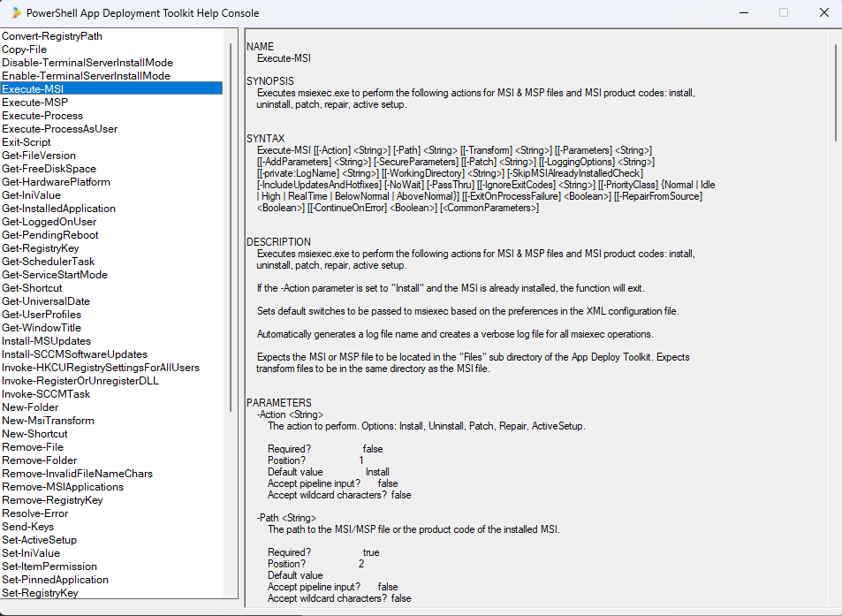
Task: Select Invoke-SCCMTask list item
Action: click(46, 394)
